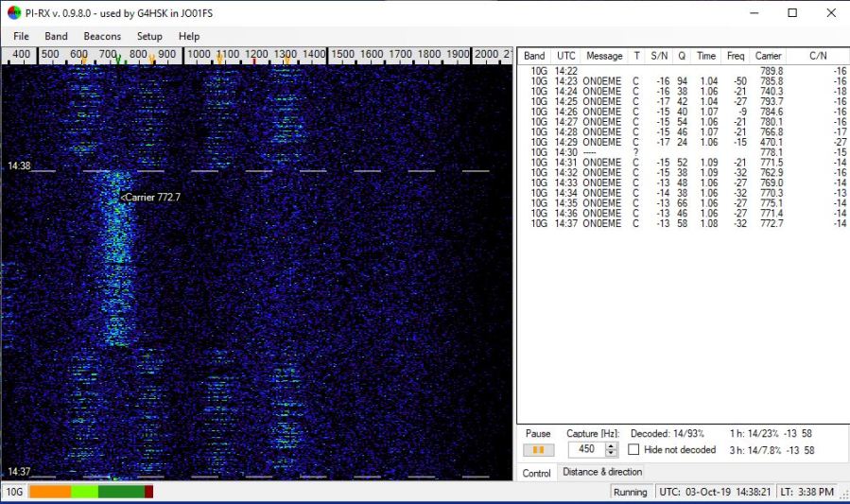Image resolution: width=850 pixels, height=504 pixels.
Task: Open the Beacons menu
Action: (x=102, y=36)
